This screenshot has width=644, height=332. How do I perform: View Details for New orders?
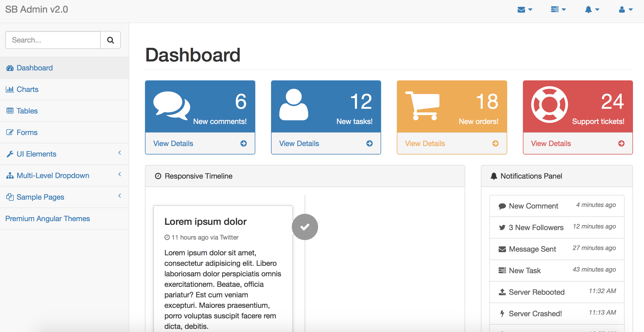[x=425, y=143]
